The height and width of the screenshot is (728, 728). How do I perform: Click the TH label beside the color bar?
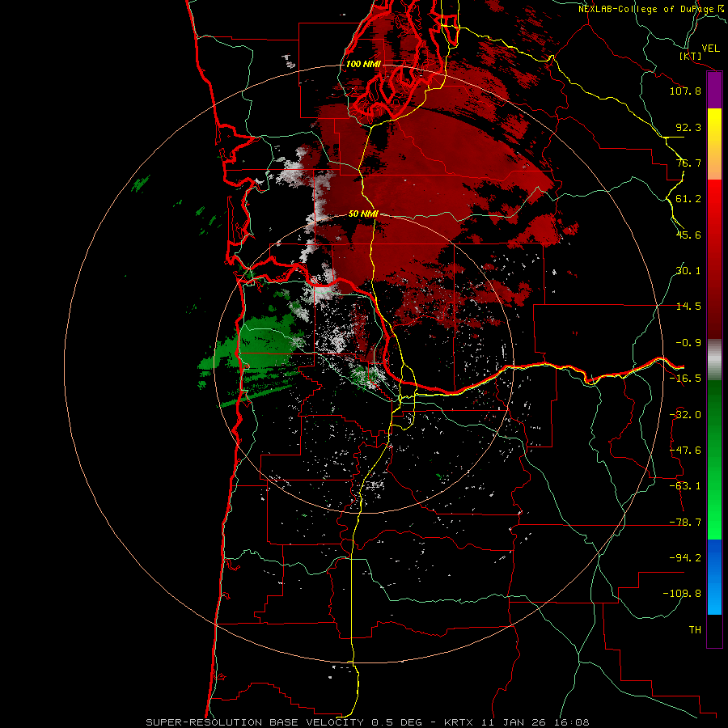[x=695, y=629]
